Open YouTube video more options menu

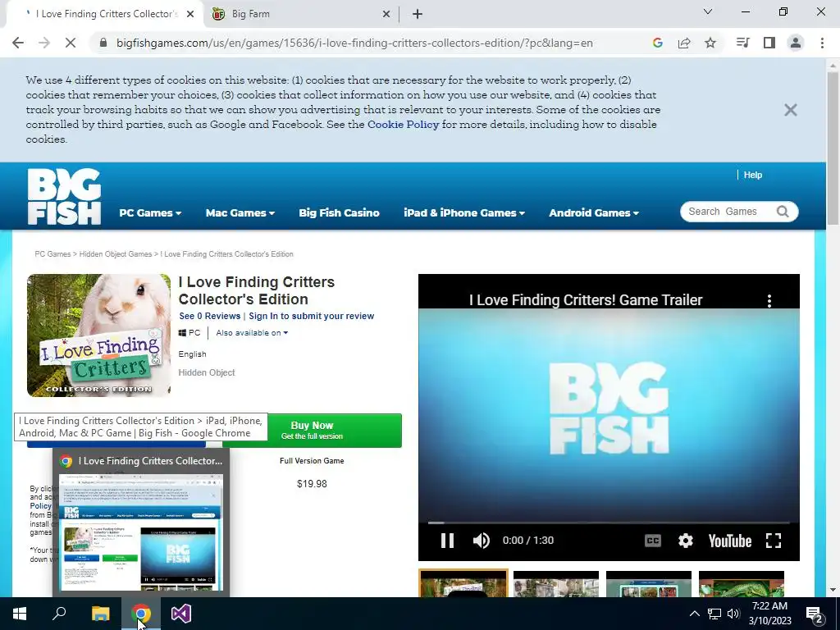click(769, 300)
